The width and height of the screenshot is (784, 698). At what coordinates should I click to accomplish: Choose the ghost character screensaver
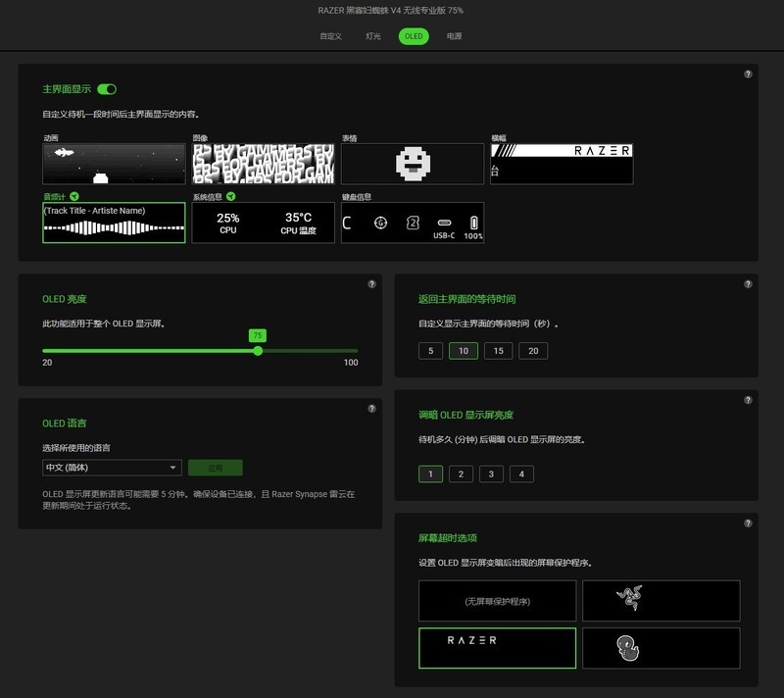[661, 648]
